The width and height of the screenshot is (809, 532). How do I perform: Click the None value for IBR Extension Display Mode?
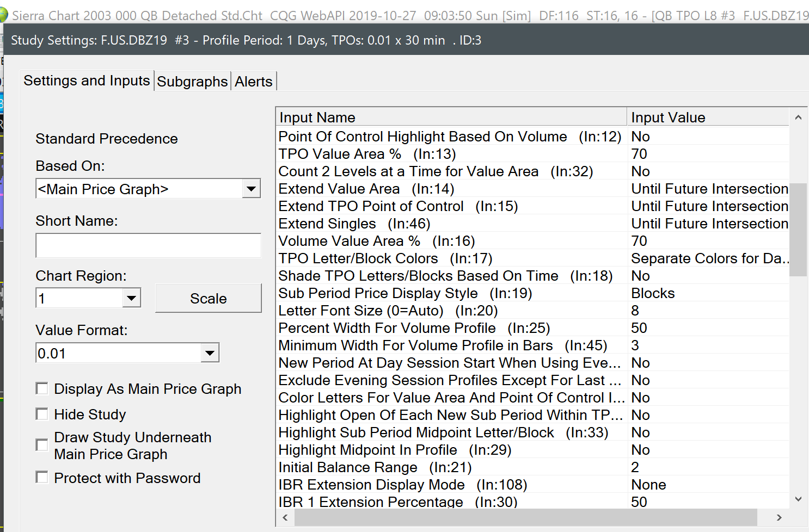point(648,485)
